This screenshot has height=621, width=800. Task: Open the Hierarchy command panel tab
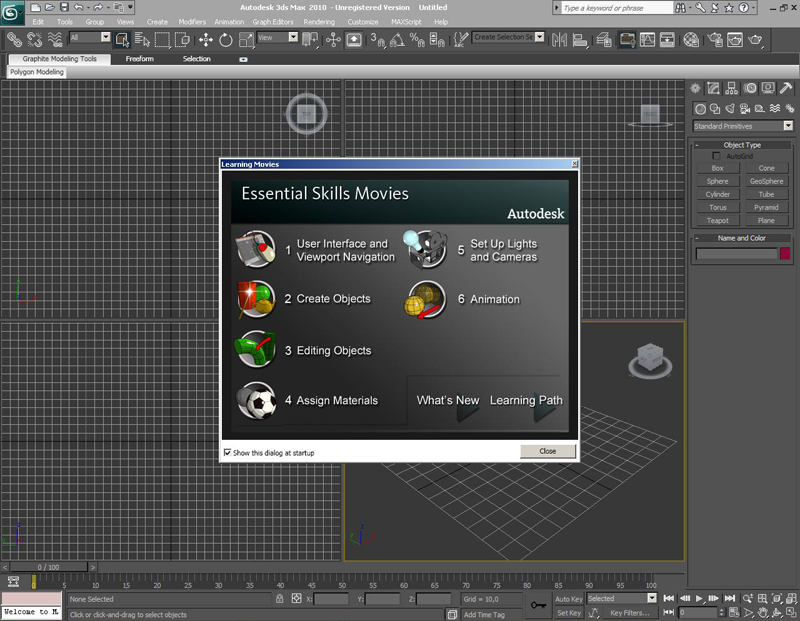pyautogui.click(x=732, y=88)
